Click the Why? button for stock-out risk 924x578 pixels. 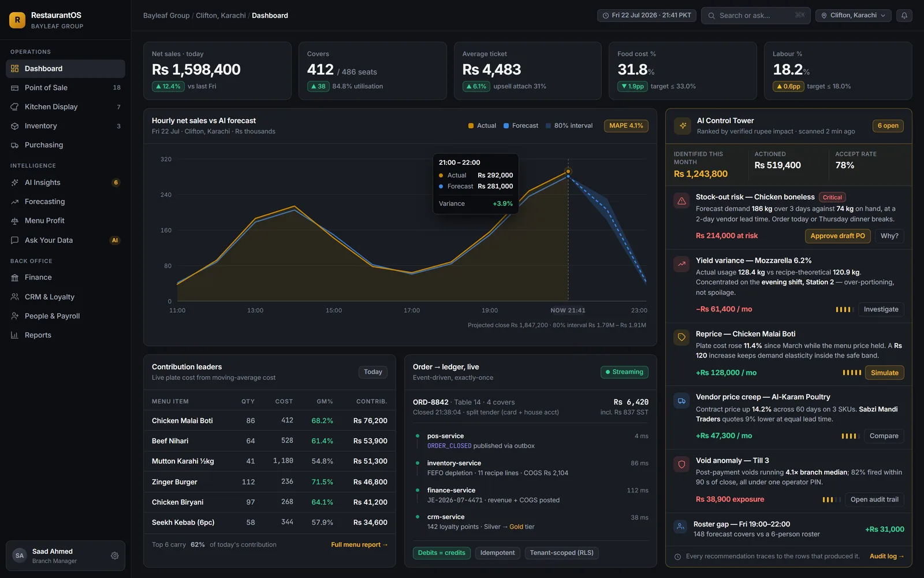tap(889, 236)
